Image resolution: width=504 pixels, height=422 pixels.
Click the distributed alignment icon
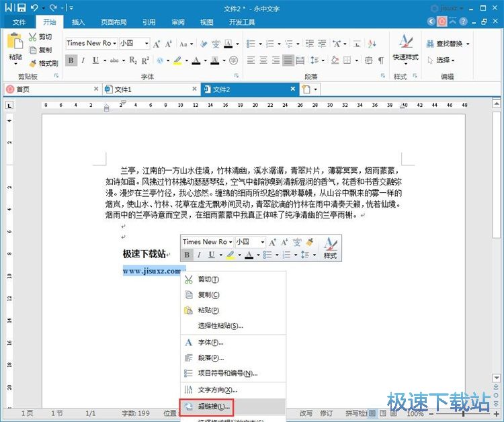tap(300, 60)
